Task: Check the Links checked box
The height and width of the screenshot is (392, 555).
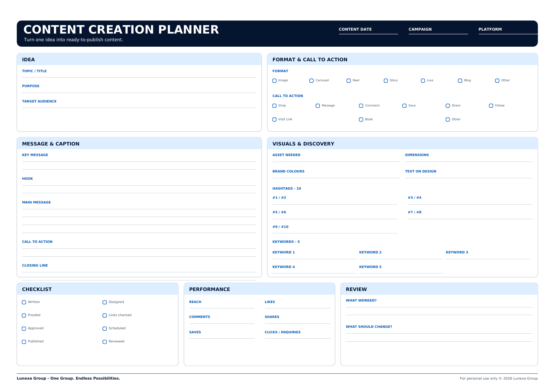Action: (x=105, y=315)
